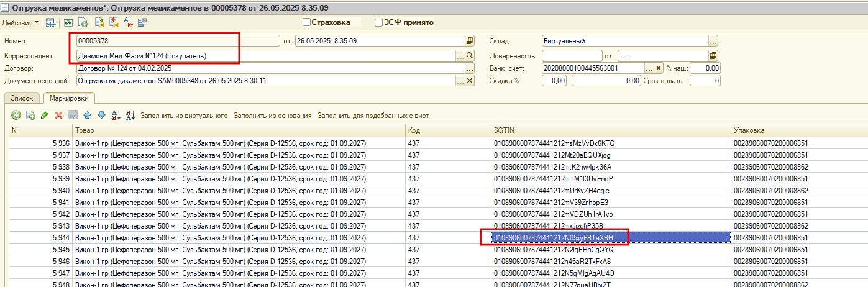The width and height of the screenshot is (868, 287).
Task: Sort rows descending Я-А
Action: (x=130, y=116)
